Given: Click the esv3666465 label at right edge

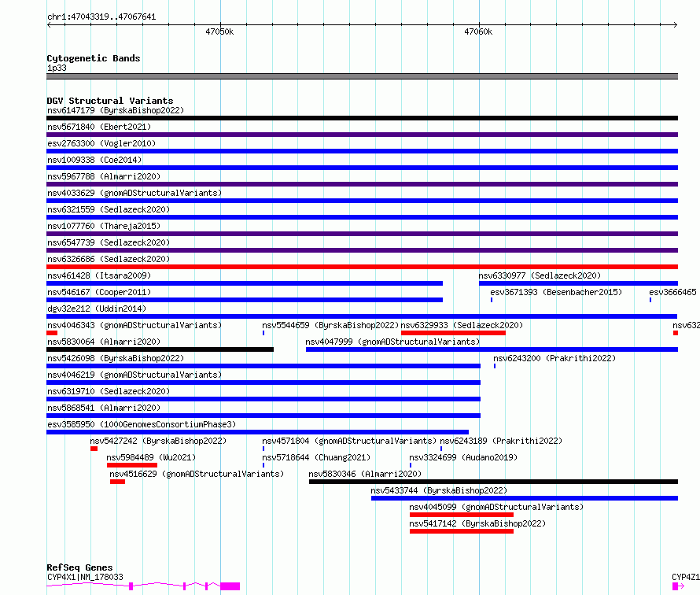Looking at the screenshot, I should coord(672,292).
